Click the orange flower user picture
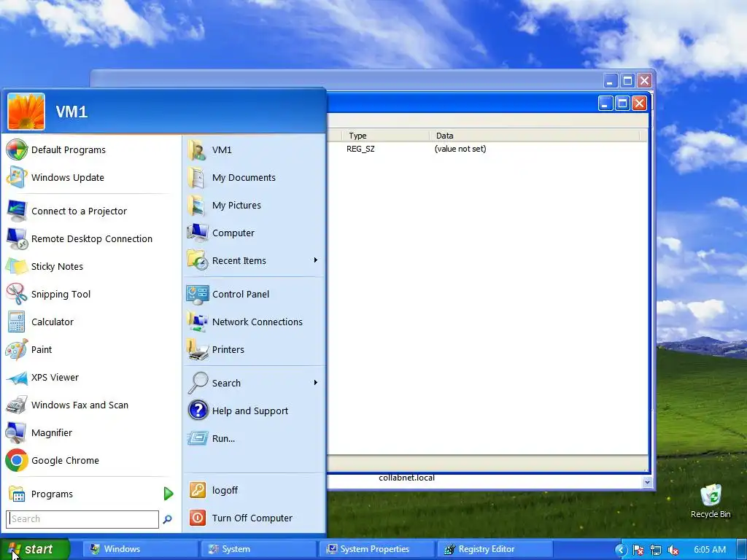Screen dimensions: 747x560 [26, 112]
